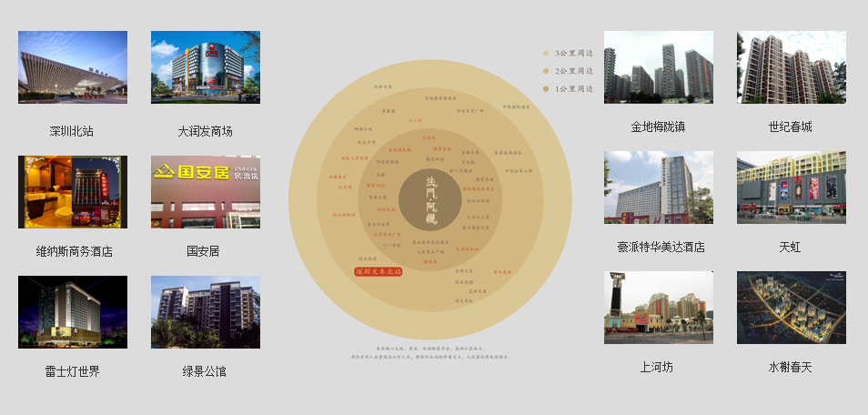
Task: Open the 豪派特华美达酒店 hotel photo
Action: point(658,187)
